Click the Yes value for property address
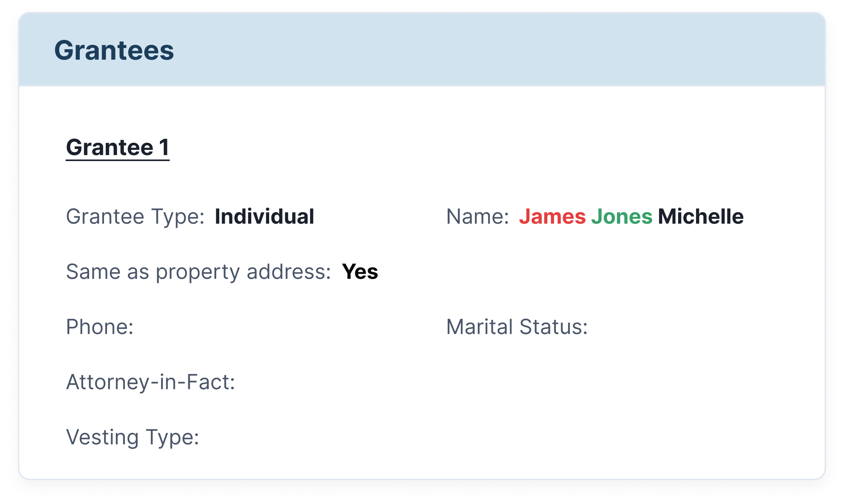The image size is (844, 504). pyautogui.click(x=360, y=272)
